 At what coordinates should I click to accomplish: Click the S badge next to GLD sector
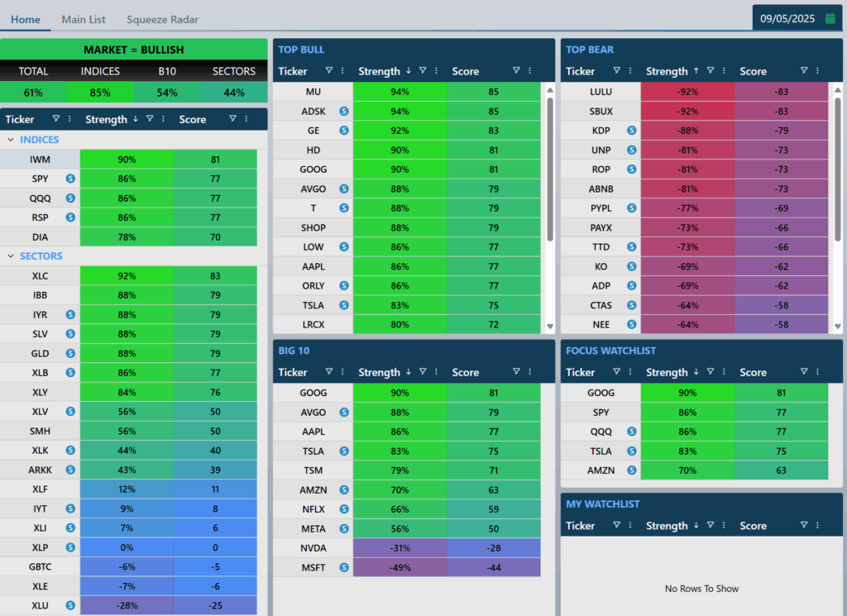coord(70,354)
